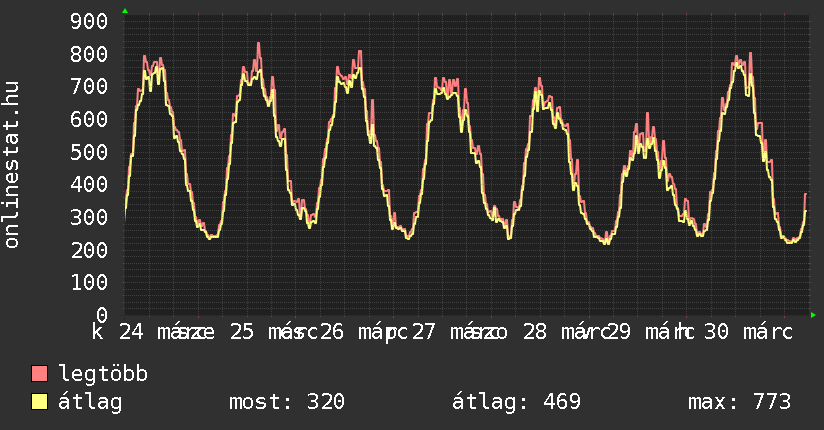Click the red legtöbb legend swatch
Screen dimensions: 824x430
(40, 374)
